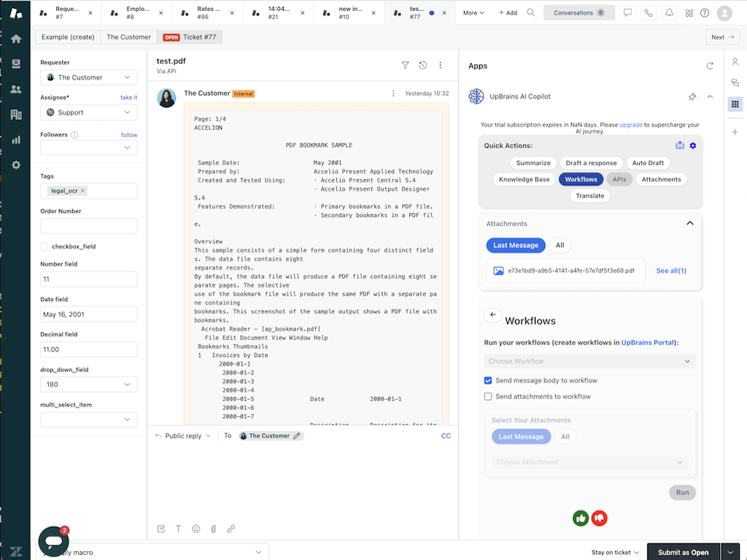Viewport: 747px width, 560px height.
Task: Check Send attachments to workflow
Action: point(488,397)
